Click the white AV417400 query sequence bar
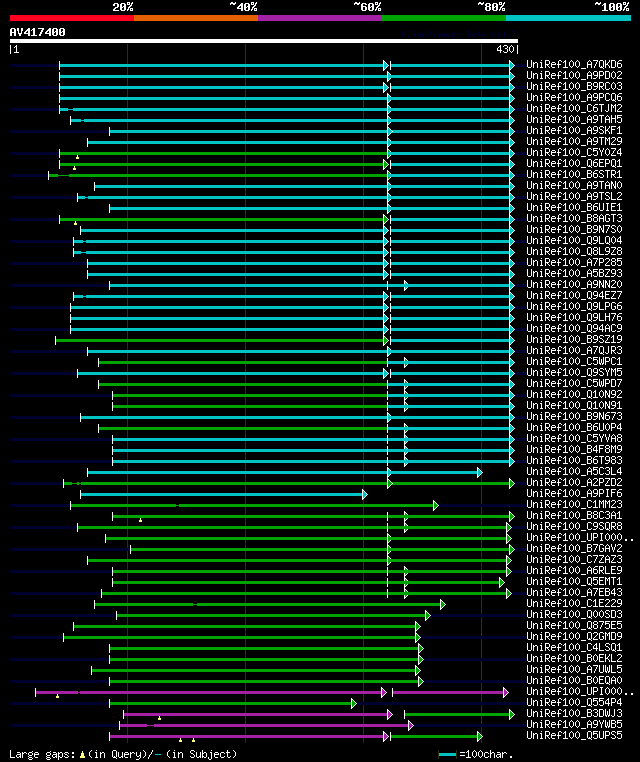Screen dimensions: 640x762 click(264, 41)
